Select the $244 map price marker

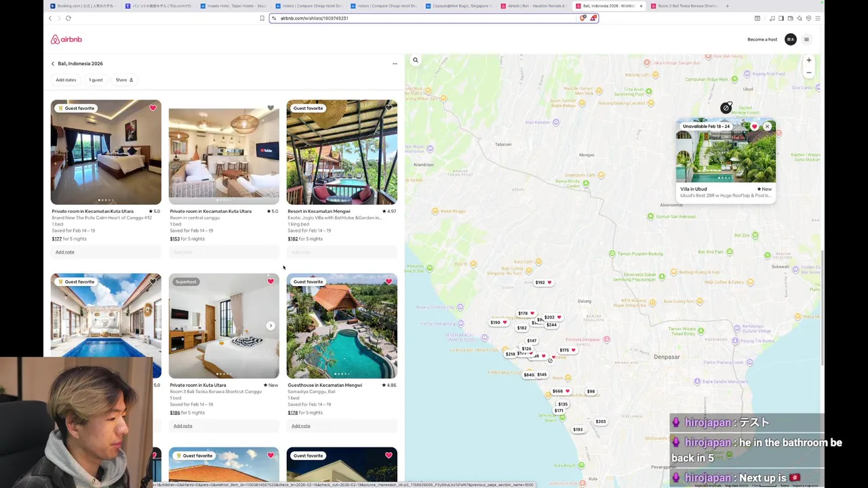[551, 325]
